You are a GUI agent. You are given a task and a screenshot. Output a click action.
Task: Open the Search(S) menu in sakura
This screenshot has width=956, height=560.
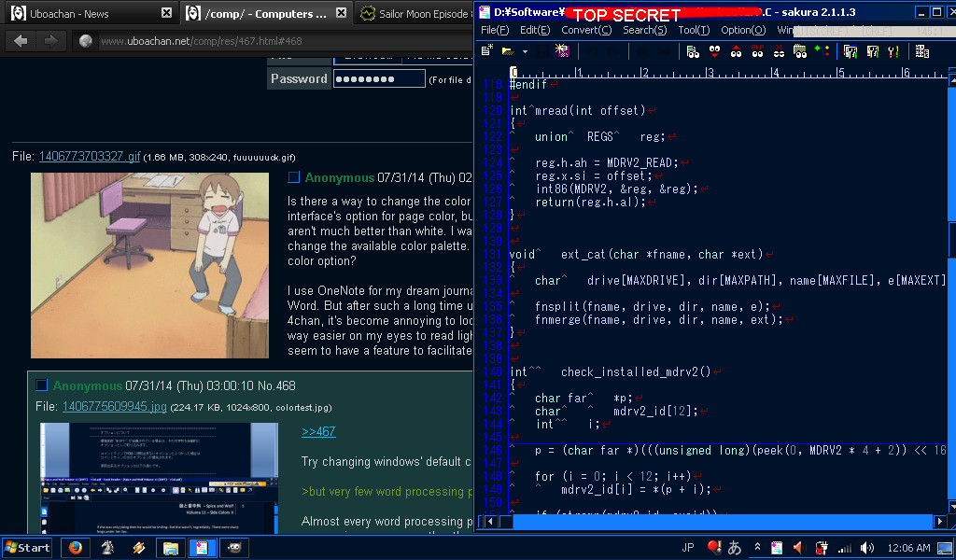644,30
